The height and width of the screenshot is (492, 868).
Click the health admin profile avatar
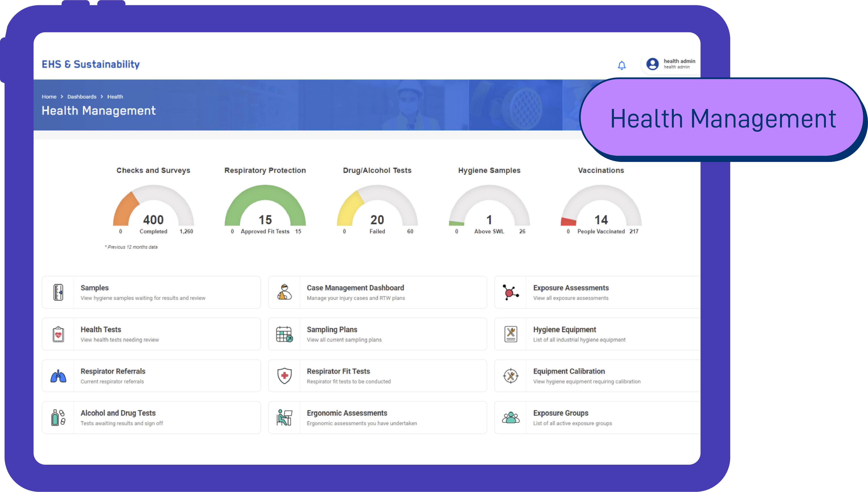click(653, 64)
